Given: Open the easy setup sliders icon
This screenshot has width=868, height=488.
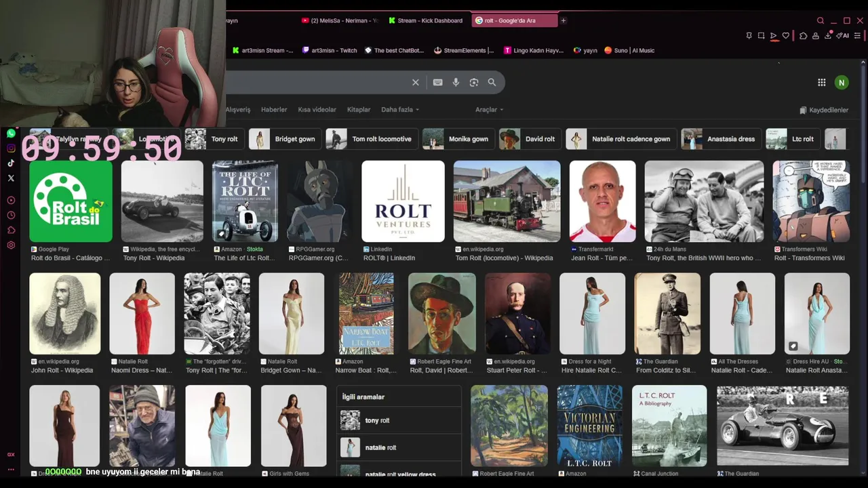Looking at the screenshot, I should 858,36.
